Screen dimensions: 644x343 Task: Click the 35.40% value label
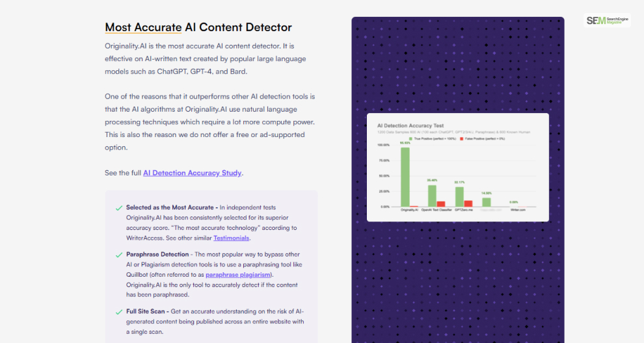point(432,180)
